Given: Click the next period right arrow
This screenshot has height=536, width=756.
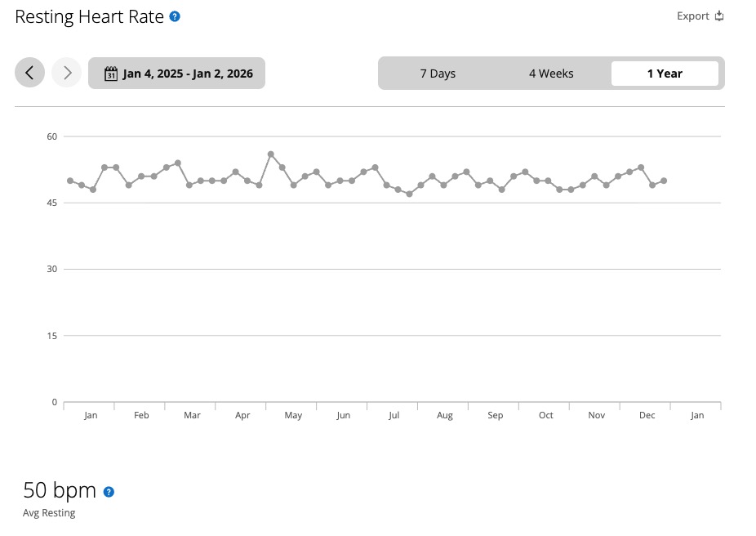Looking at the screenshot, I should [67, 73].
